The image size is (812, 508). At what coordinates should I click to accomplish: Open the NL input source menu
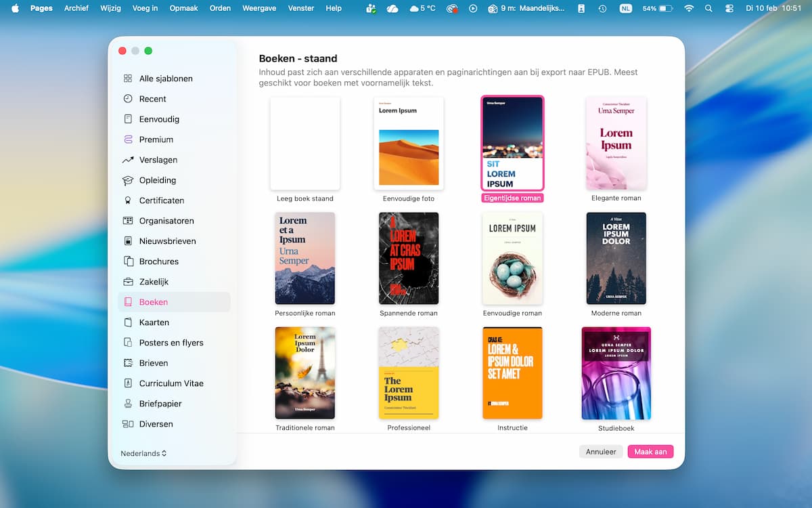tap(625, 8)
